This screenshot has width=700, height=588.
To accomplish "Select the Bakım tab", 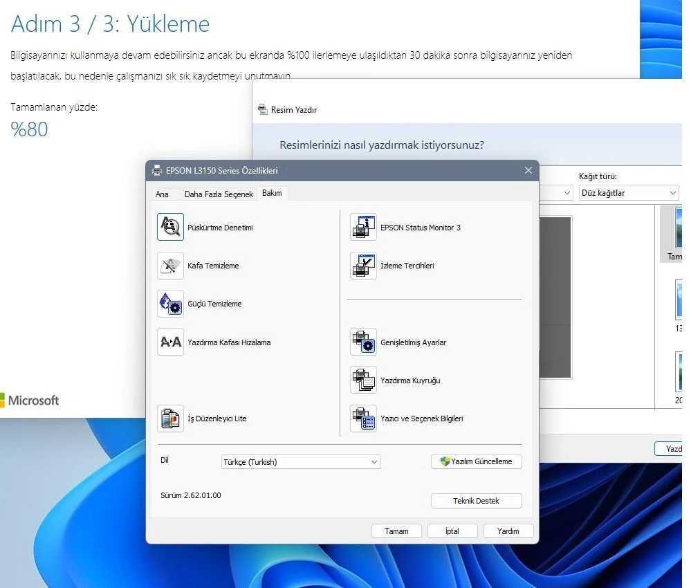I will (272, 193).
